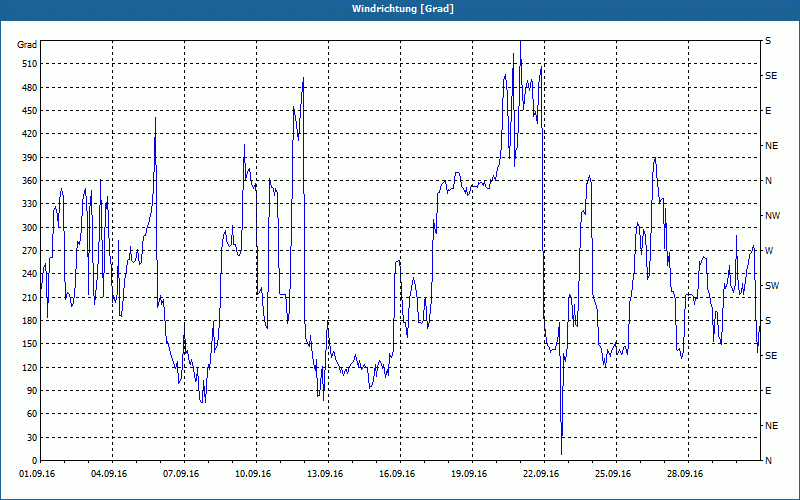Click the 60 y-axis tick label
The height and width of the screenshot is (500, 800).
pos(31,414)
